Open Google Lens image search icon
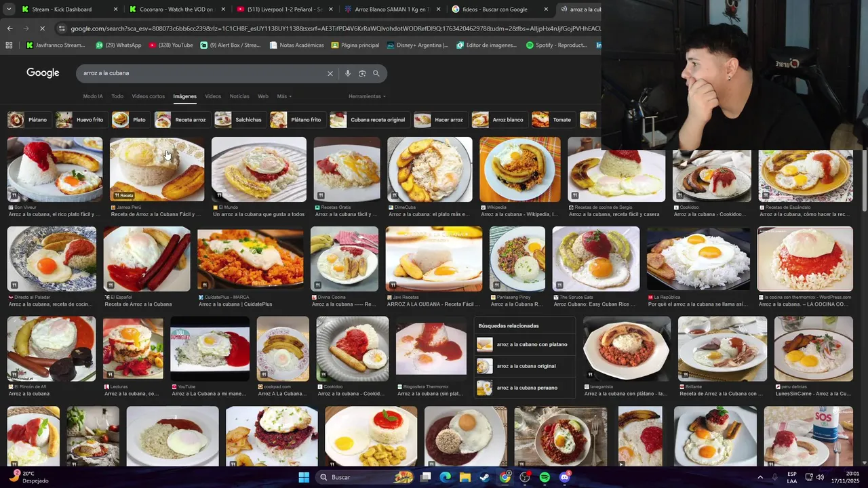868x488 pixels. coord(362,73)
